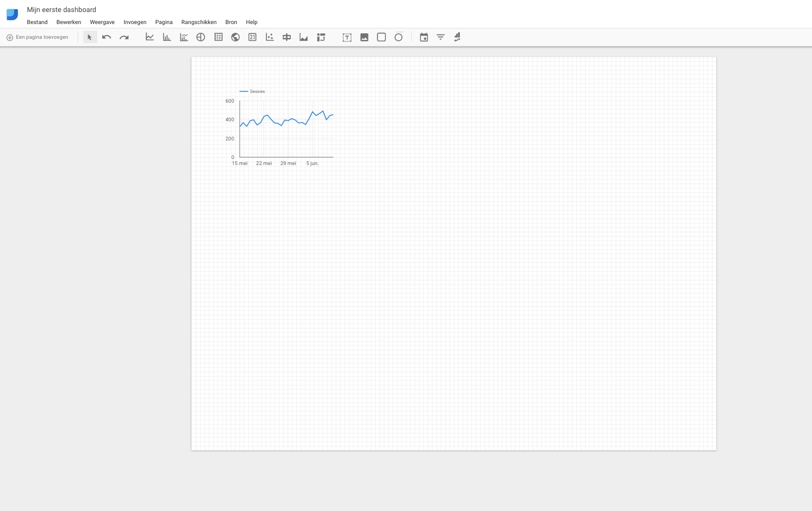Viewport: 812px width, 511px height.
Task: Click the 29 mei axis label
Action: coord(288,163)
